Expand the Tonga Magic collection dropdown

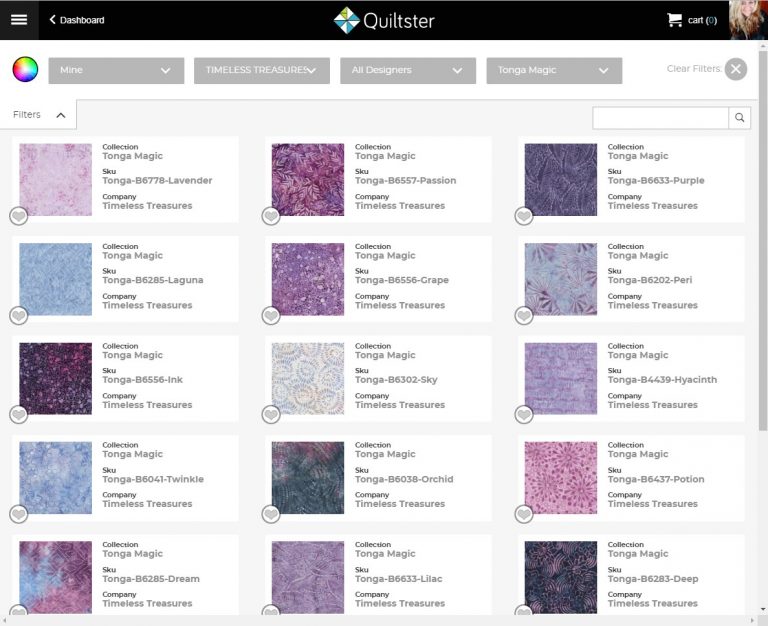point(554,71)
